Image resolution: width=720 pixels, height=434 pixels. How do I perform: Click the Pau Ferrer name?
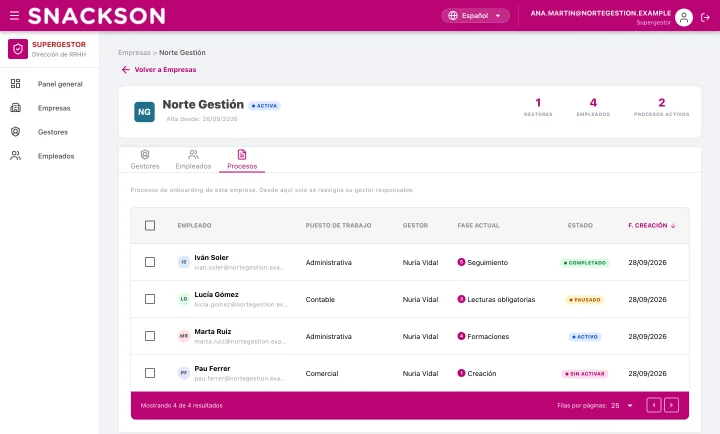[212, 368]
